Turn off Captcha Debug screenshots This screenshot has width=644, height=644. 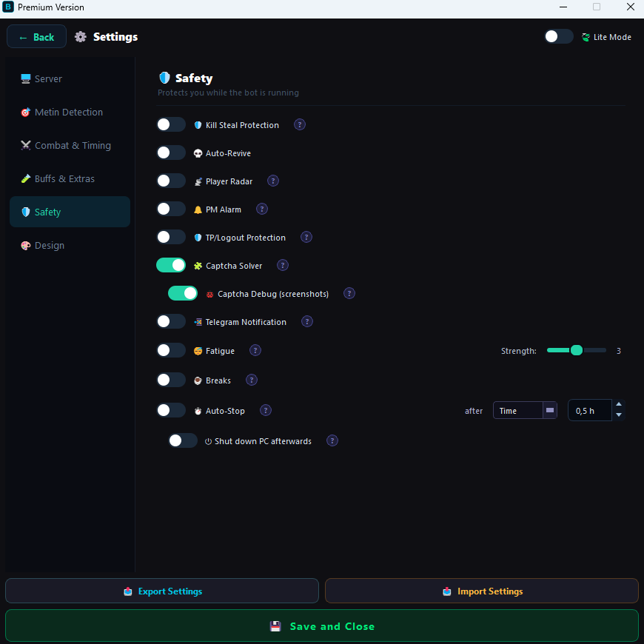click(x=183, y=293)
